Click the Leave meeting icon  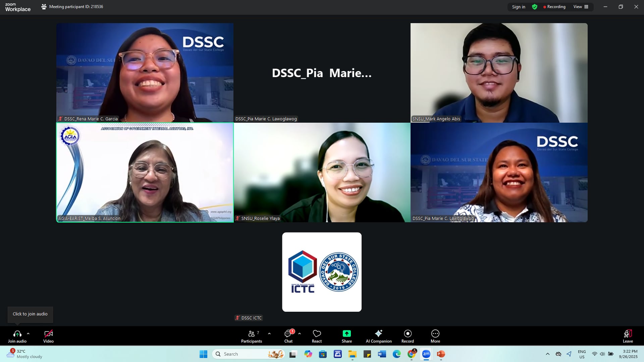pyautogui.click(x=628, y=334)
